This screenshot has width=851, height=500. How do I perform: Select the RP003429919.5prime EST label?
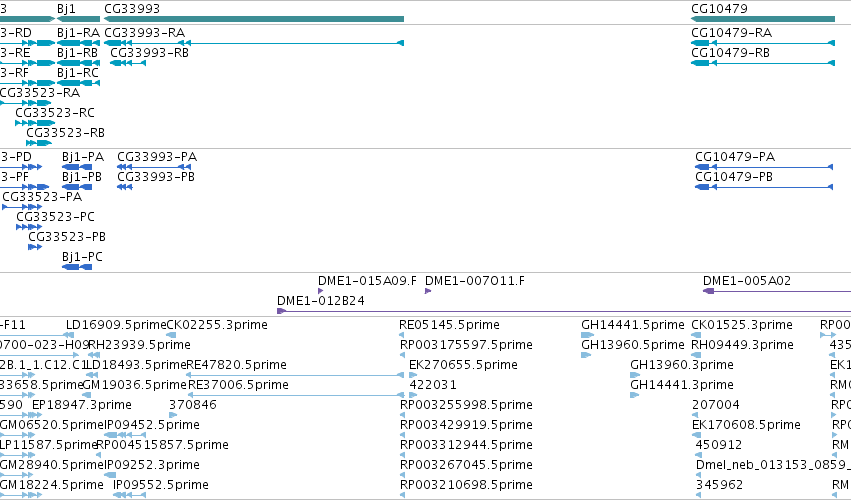coord(466,426)
